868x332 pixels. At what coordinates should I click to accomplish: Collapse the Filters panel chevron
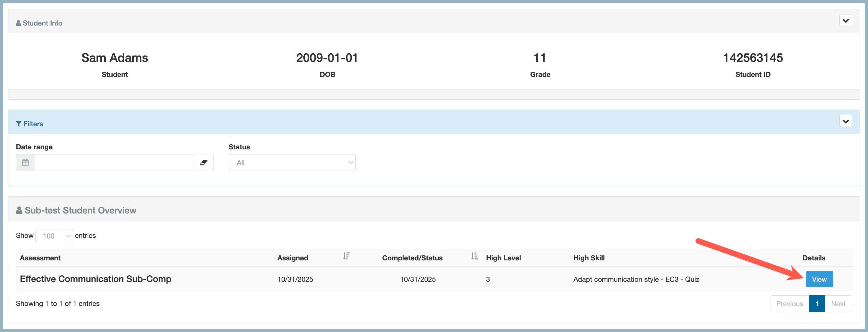click(846, 122)
